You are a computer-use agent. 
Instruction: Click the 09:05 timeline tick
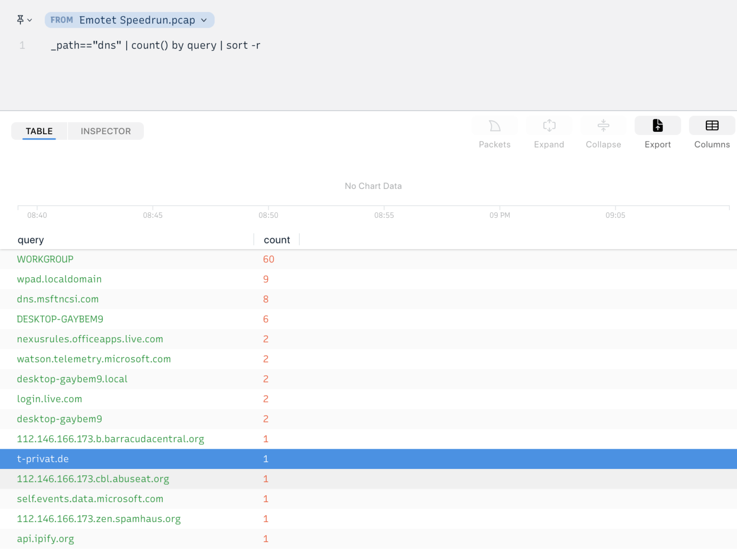click(x=615, y=215)
